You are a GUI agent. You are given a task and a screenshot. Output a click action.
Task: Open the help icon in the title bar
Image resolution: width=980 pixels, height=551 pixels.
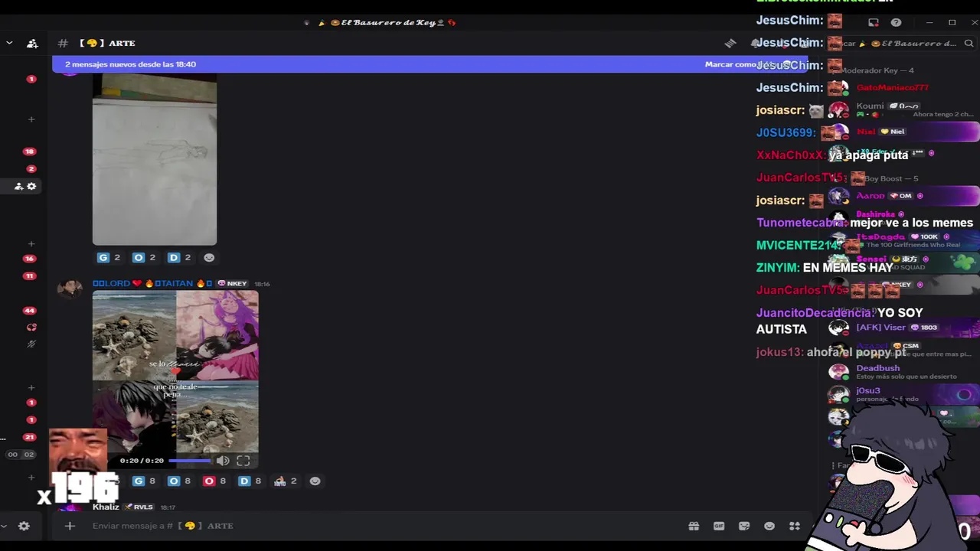point(896,22)
